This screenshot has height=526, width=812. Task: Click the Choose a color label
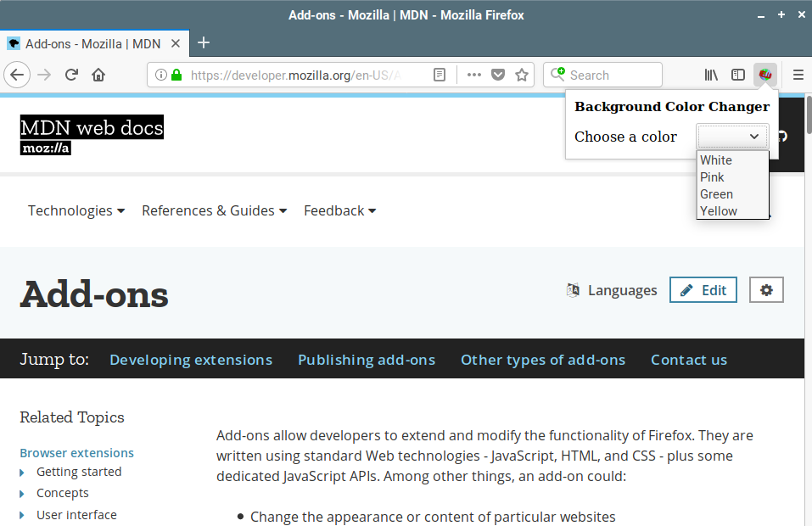[x=625, y=137]
